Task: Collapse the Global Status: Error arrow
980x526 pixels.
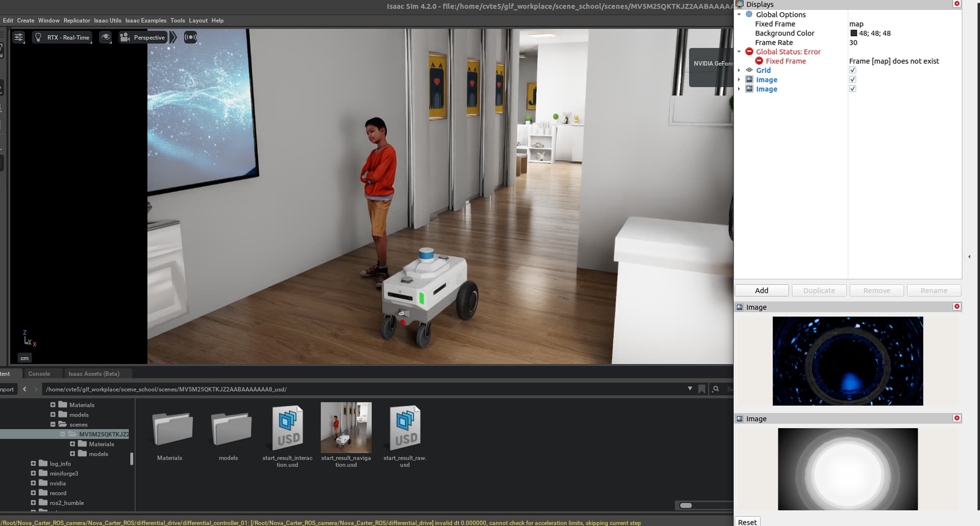Action: tap(739, 52)
